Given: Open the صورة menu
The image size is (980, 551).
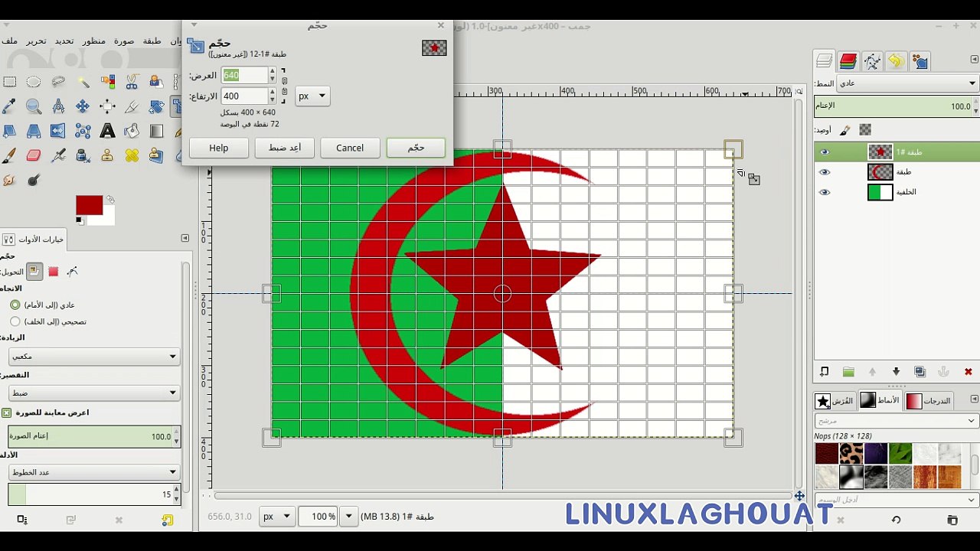Looking at the screenshot, I should click(x=124, y=41).
